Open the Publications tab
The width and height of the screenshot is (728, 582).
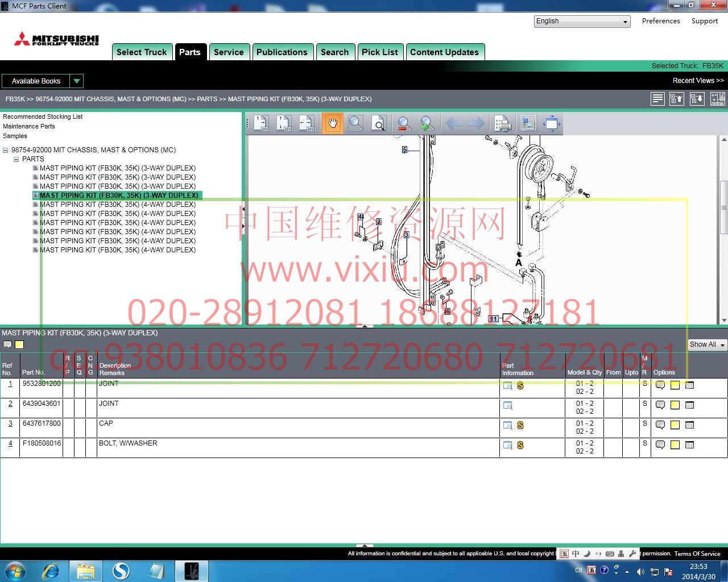click(x=282, y=52)
